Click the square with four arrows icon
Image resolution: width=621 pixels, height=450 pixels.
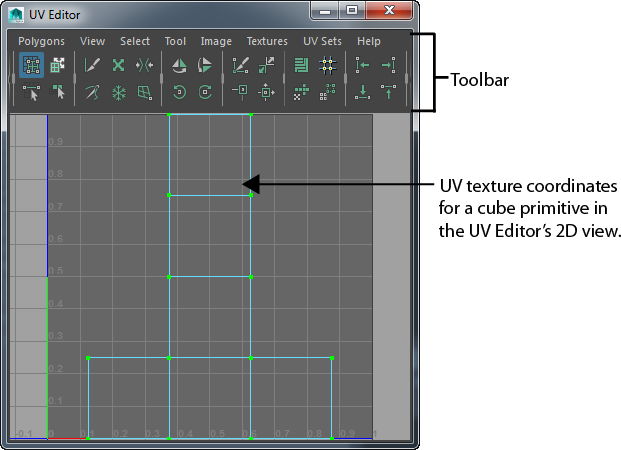pyautogui.click(x=266, y=93)
